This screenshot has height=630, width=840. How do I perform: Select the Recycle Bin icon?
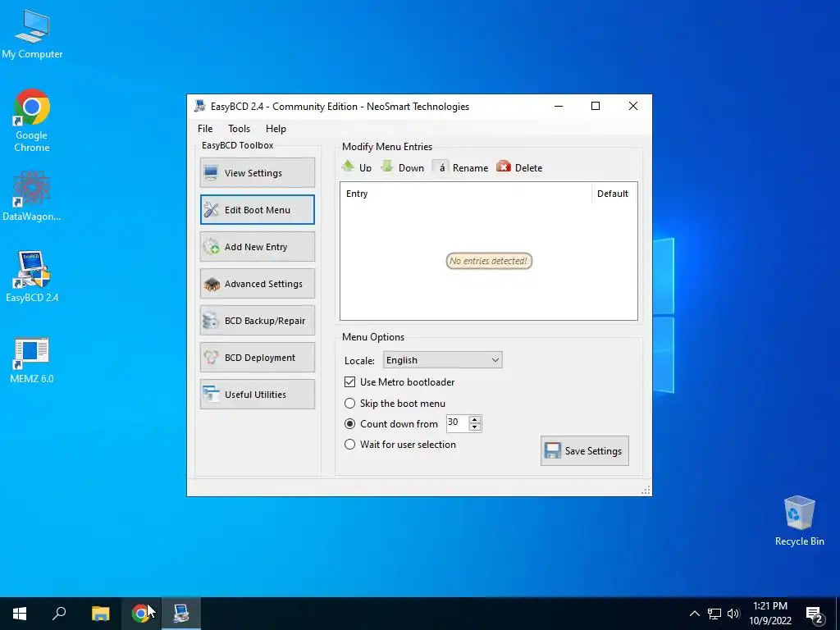[x=799, y=521]
